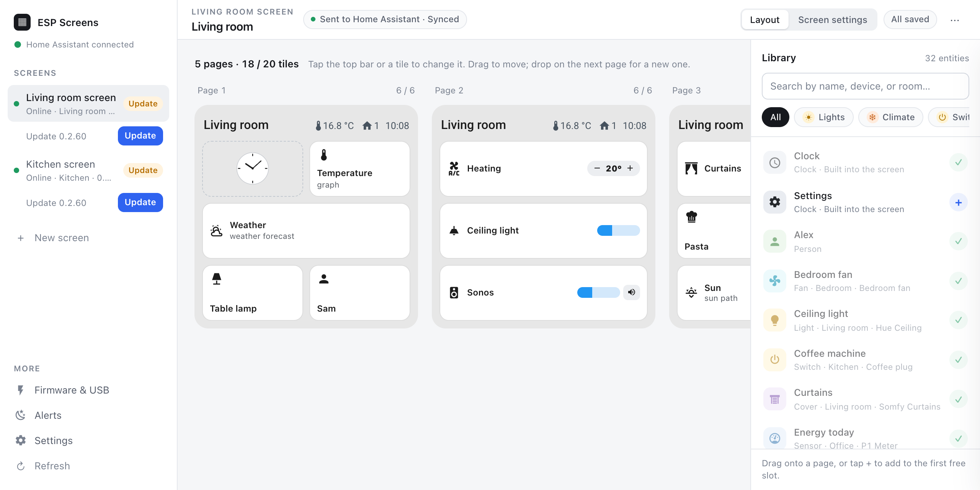Open the three-dots more options menu
Viewport: 980px width, 490px height.
pyautogui.click(x=955, y=20)
